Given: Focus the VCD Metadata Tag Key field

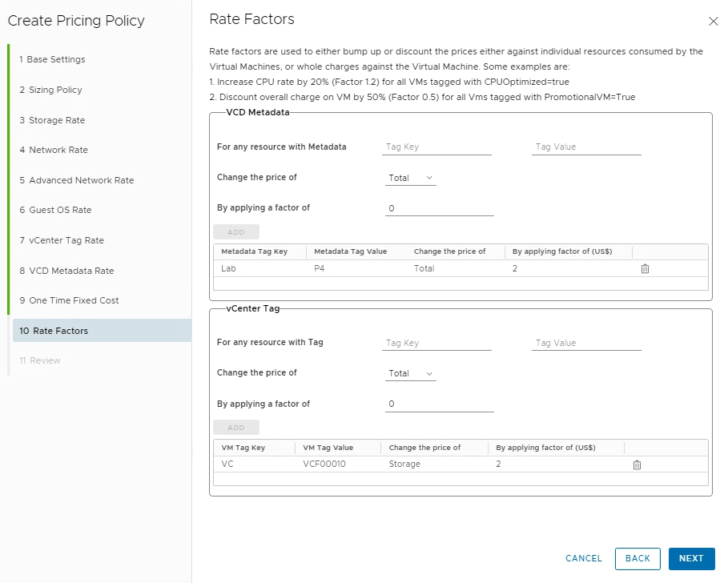Looking at the screenshot, I should (436, 147).
